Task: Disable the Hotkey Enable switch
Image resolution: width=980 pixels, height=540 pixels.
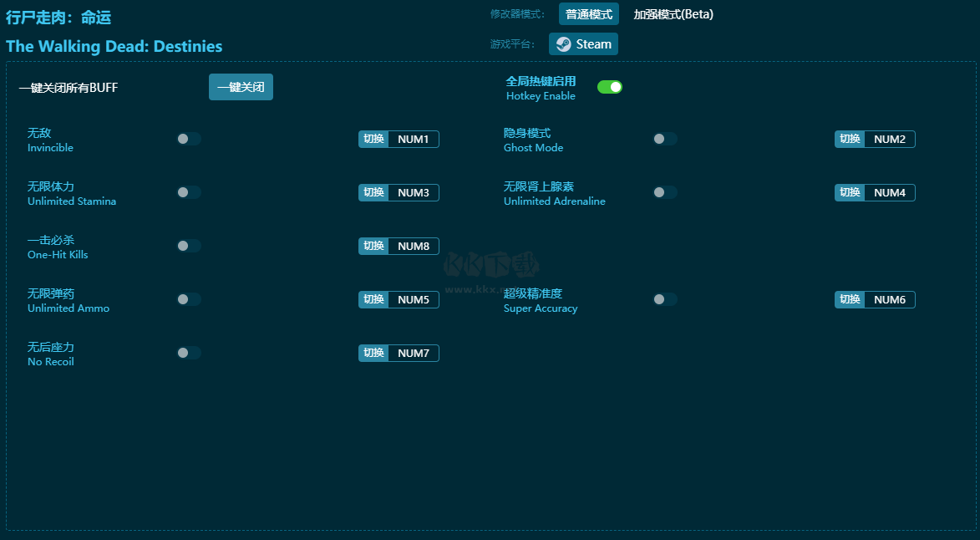Action: (609, 87)
